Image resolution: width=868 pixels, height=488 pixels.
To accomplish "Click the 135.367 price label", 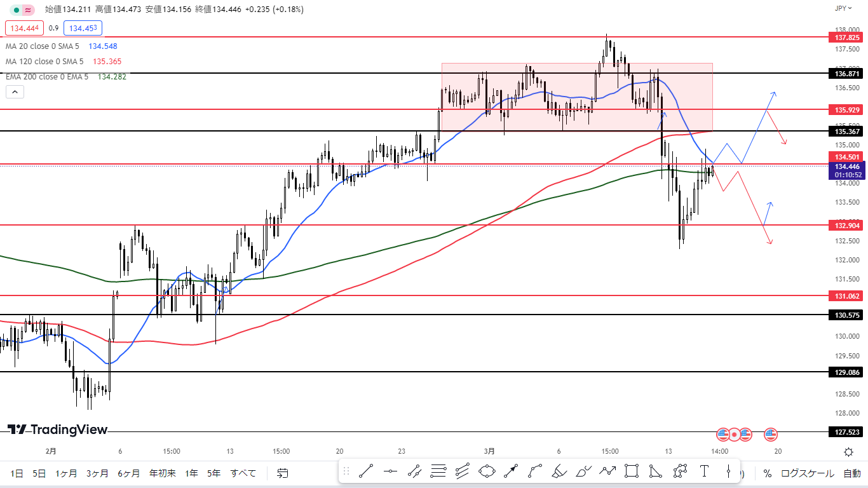I will [x=844, y=132].
